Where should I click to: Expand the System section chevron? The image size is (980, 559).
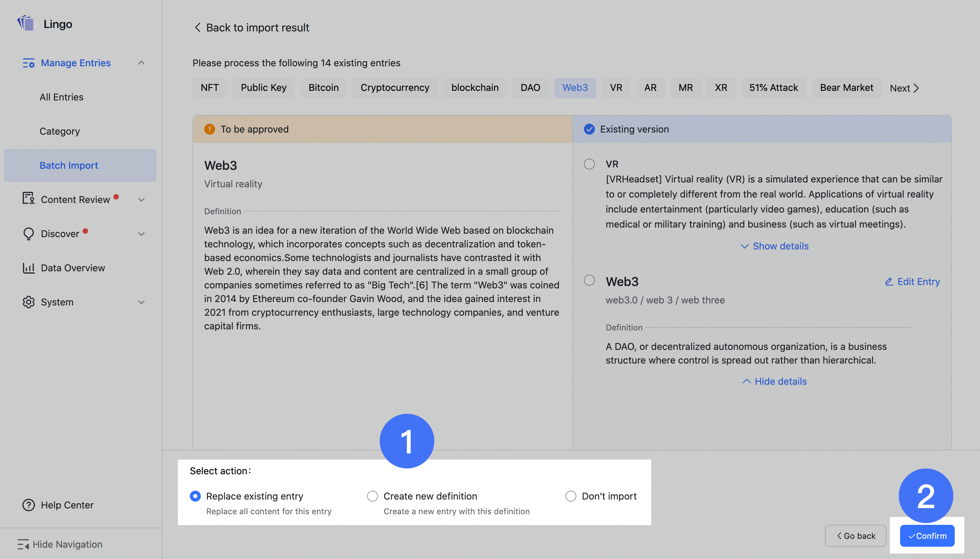[141, 302]
